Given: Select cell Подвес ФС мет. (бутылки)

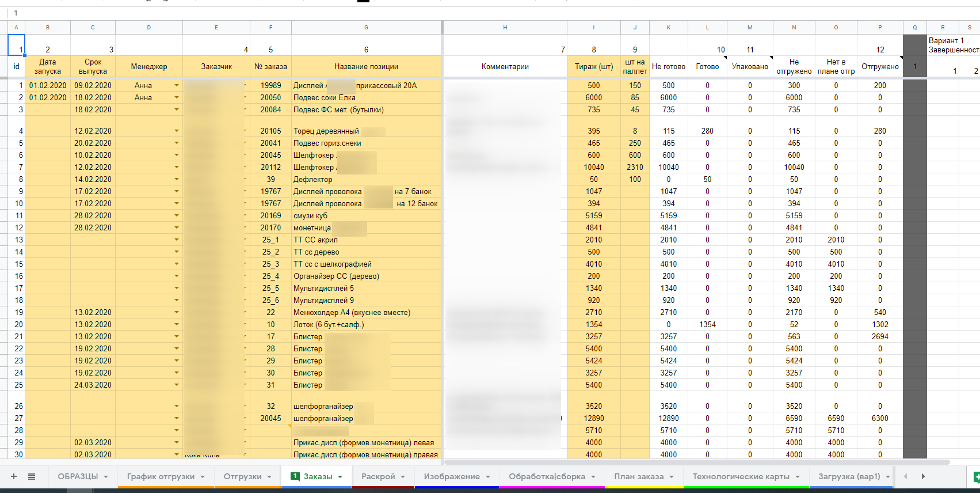Looking at the screenshot, I should coord(366,109).
